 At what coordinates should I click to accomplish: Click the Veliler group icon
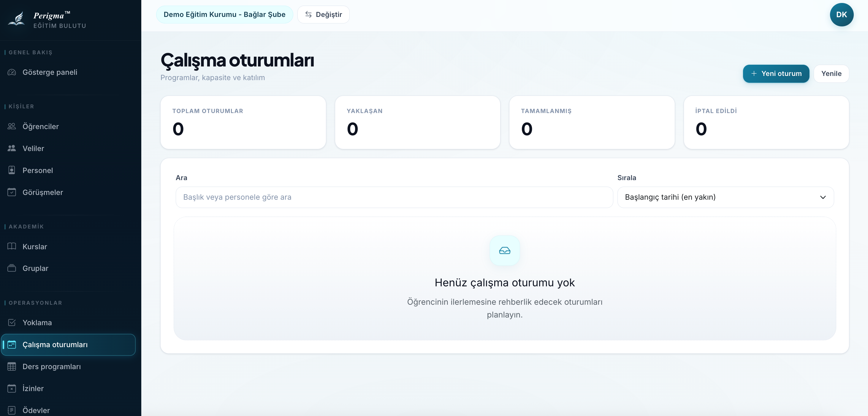(12, 148)
